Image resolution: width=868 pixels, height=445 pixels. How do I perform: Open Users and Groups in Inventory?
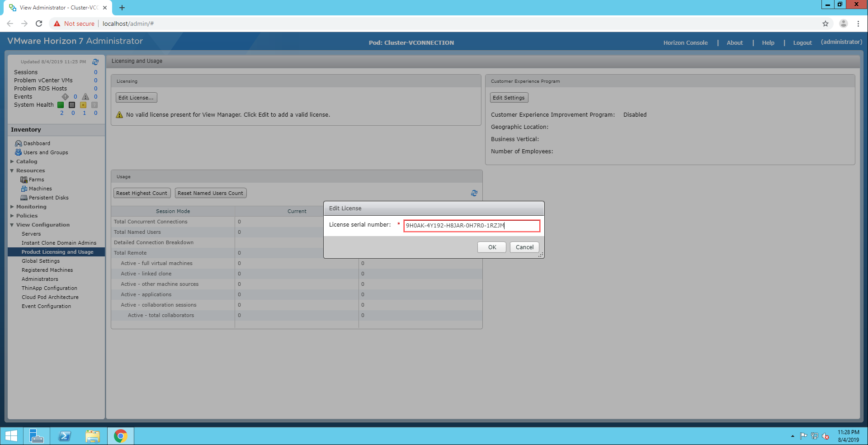point(45,152)
